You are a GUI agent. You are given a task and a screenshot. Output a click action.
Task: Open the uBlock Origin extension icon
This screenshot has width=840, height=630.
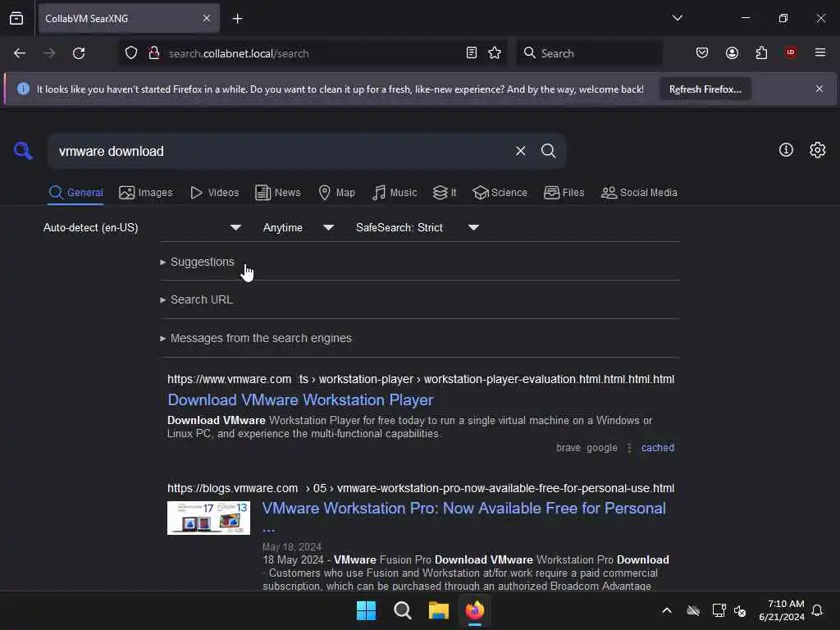tap(791, 52)
